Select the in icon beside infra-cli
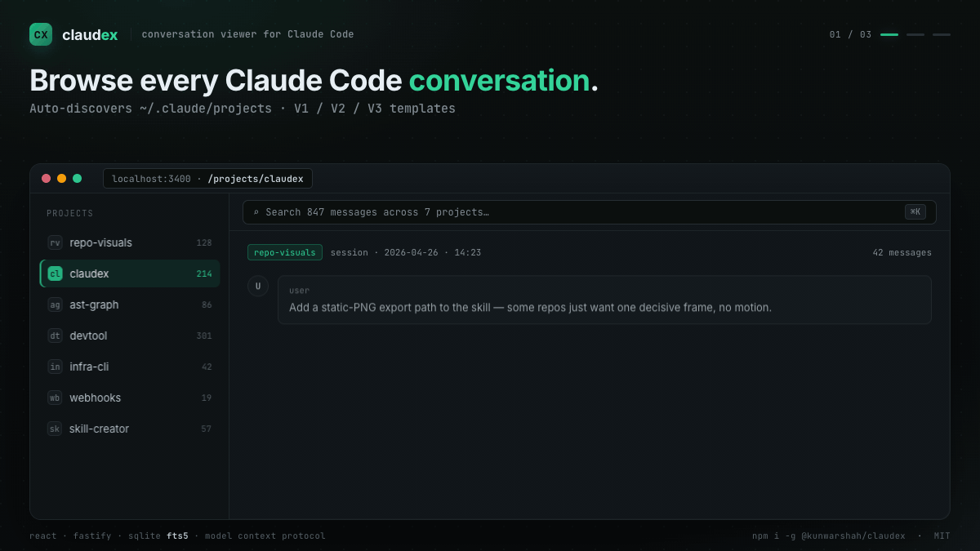 [54, 367]
